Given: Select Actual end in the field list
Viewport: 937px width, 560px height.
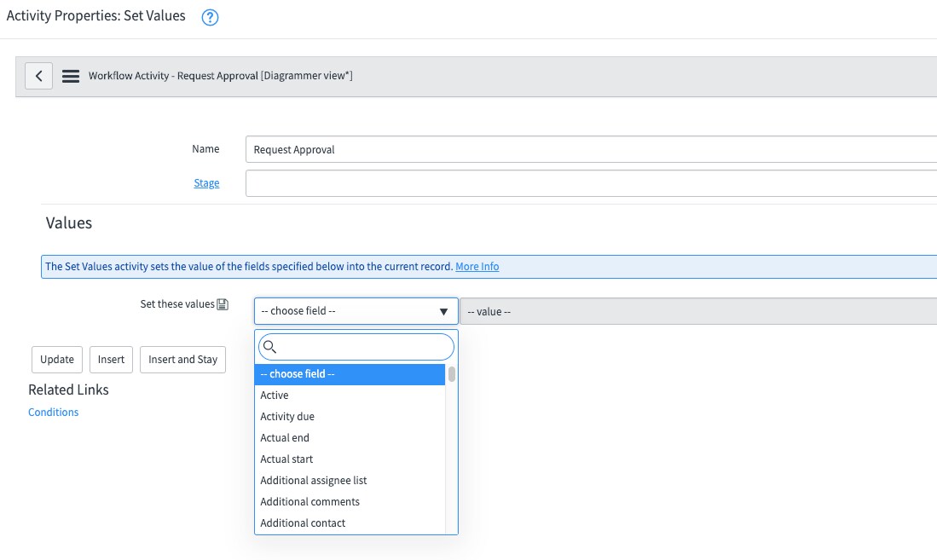Looking at the screenshot, I should tap(285, 437).
